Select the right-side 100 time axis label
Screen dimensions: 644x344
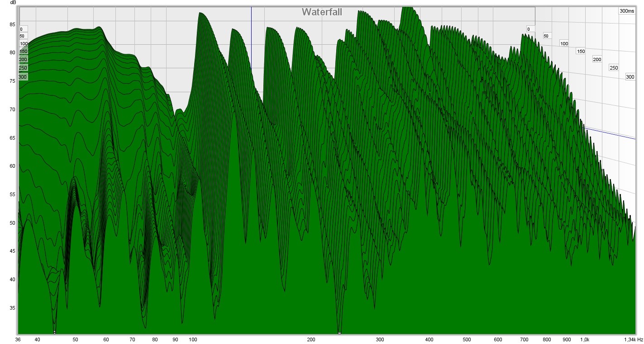coord(564,43)
